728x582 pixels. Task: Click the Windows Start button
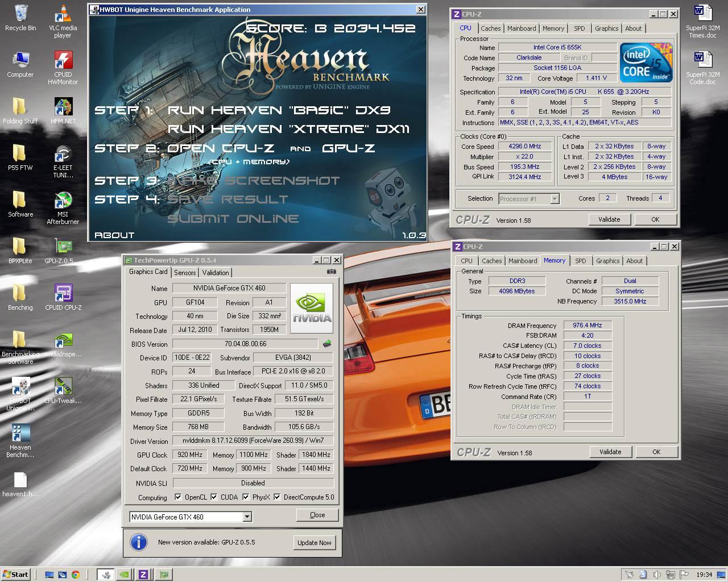[x=15, y=575]
